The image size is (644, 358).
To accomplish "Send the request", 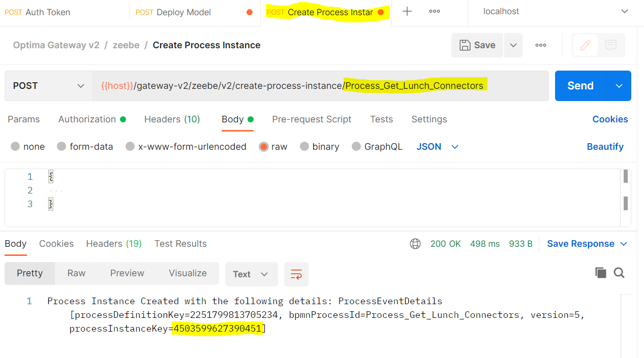I will coord(580,86).
